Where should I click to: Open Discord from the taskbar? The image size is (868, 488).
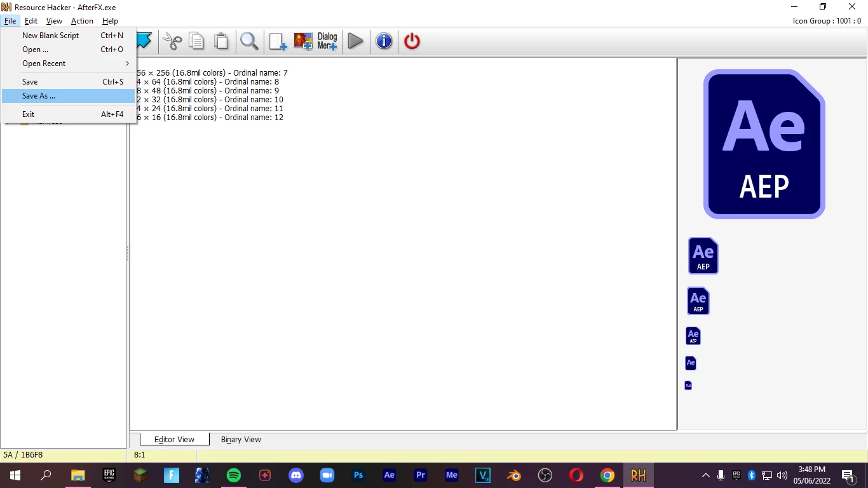coord(296,475)
